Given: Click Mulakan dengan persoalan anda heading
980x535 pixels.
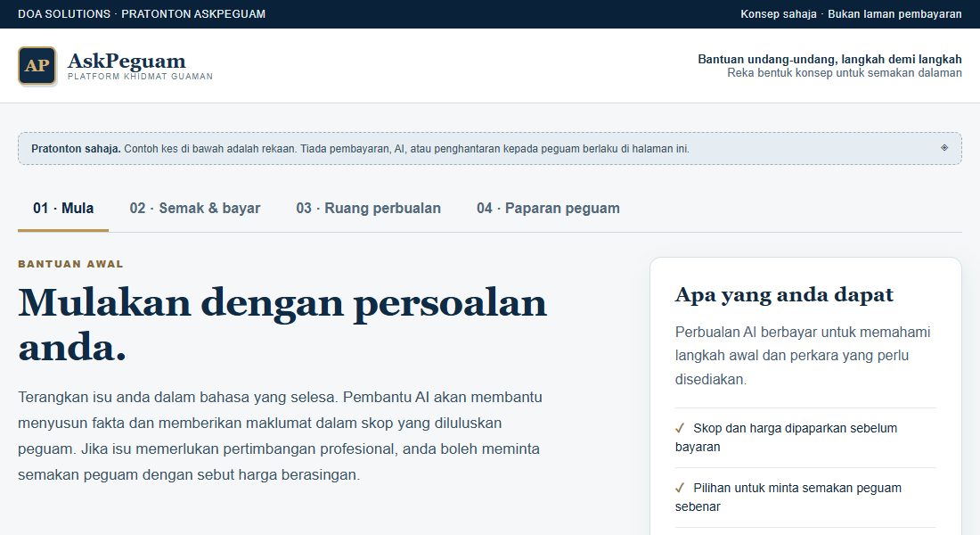Looking at the screenshot, I should [x=282, y=325].
